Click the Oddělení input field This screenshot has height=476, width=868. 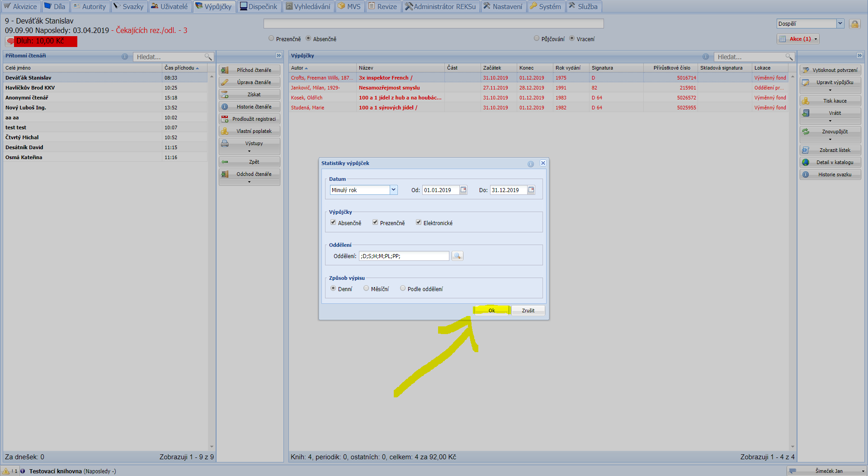click(x=404, y=256)
